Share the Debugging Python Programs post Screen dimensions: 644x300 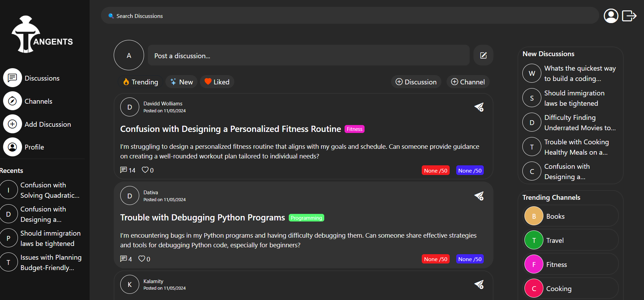[x=479, y=196]
